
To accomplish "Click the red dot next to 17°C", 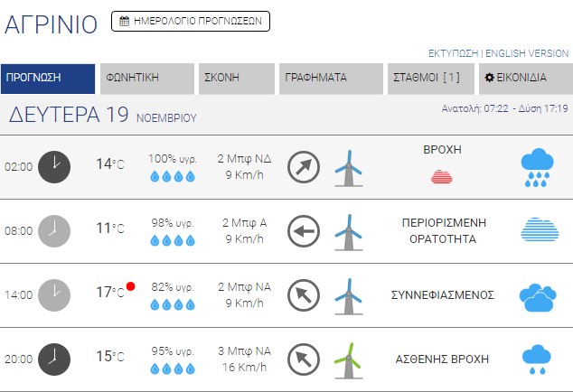I will click(131, 286).
